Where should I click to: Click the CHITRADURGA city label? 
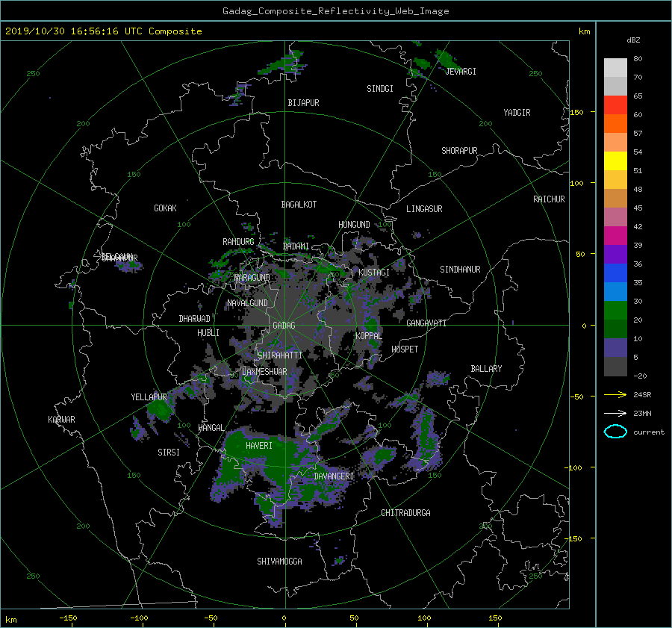pyautogui.click(x=406, y=513)
